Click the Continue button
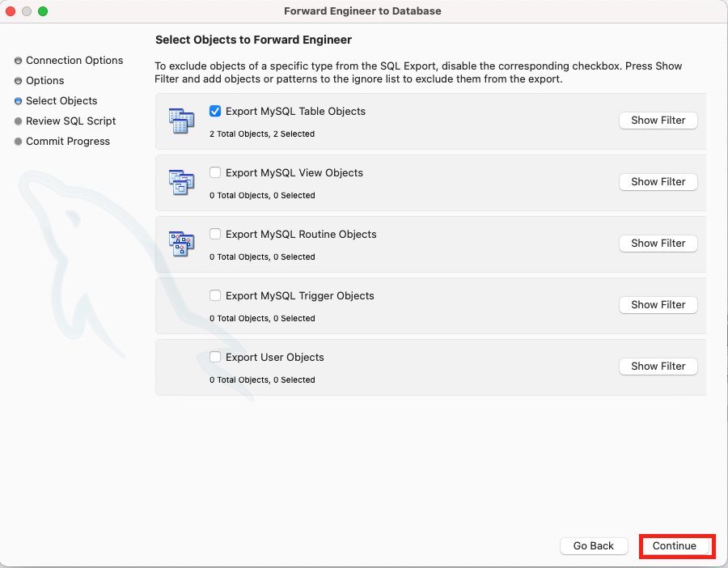This screenshot has width=728, height=568. click(674, 545)
